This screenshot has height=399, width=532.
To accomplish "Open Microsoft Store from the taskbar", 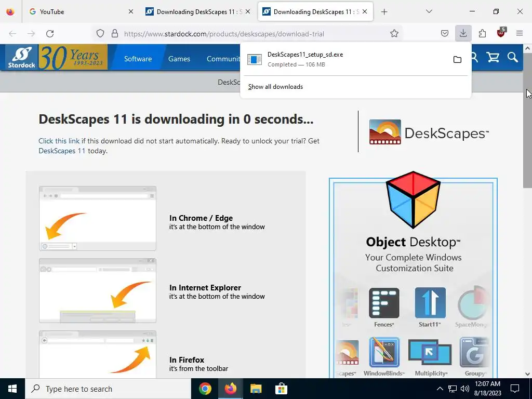I will click(x=281, y=389).
